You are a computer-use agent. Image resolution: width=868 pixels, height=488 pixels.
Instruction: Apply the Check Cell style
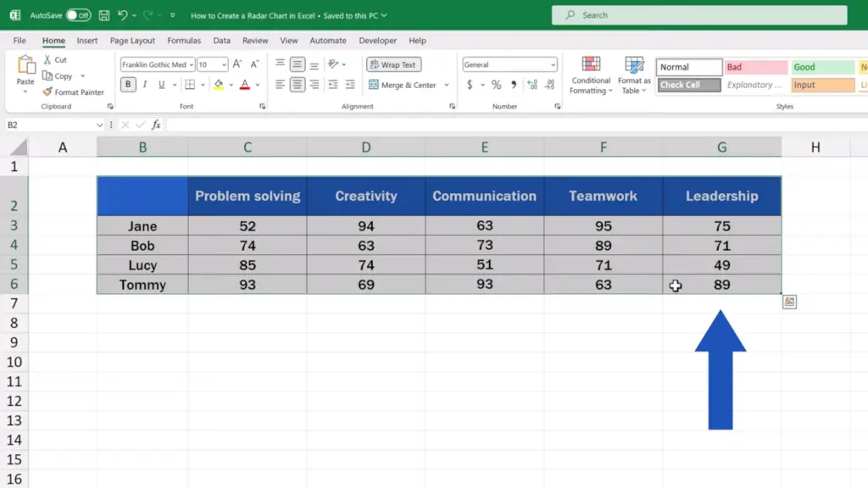(x=689, y=85)
